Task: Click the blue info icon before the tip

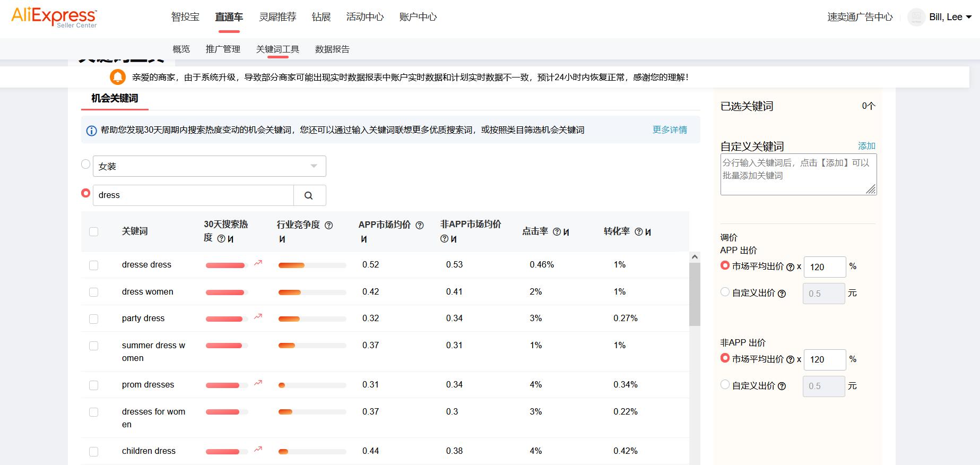Action: pyautogui.click(x=91, y=131)
